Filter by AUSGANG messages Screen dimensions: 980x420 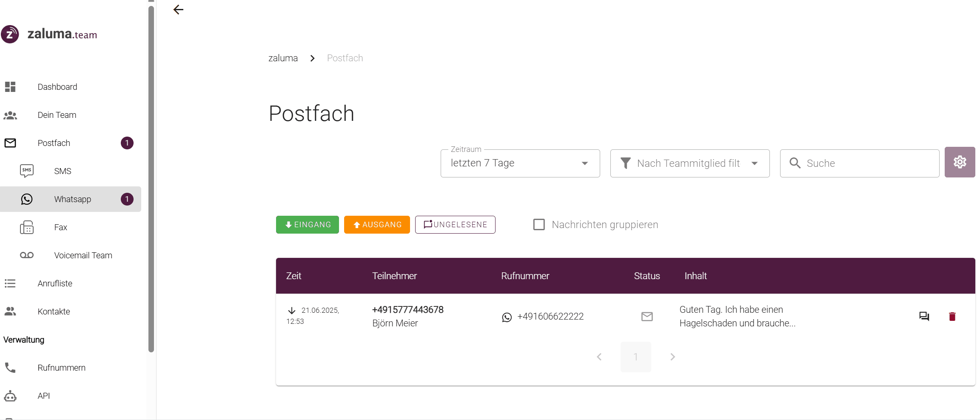coord(377,225)
